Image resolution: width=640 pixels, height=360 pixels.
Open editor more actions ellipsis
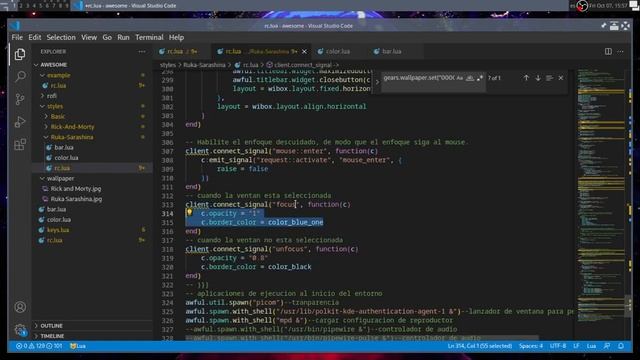coord(620,51)
